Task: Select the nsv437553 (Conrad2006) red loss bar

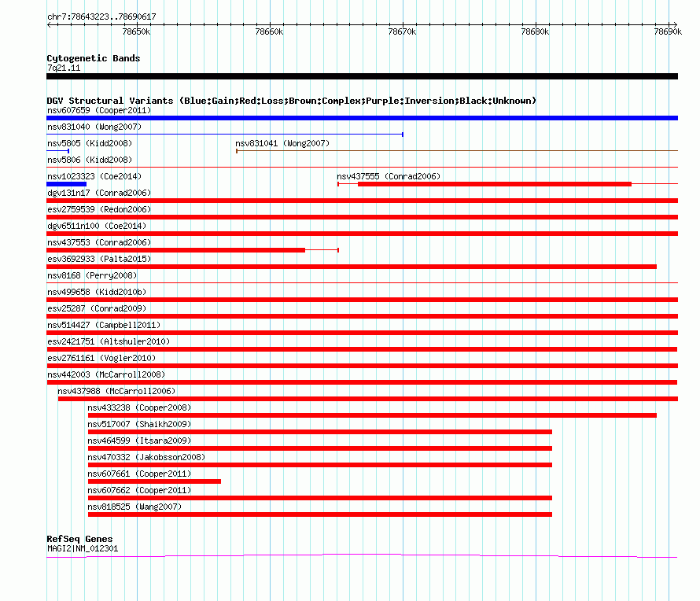Action: [176, 250]
